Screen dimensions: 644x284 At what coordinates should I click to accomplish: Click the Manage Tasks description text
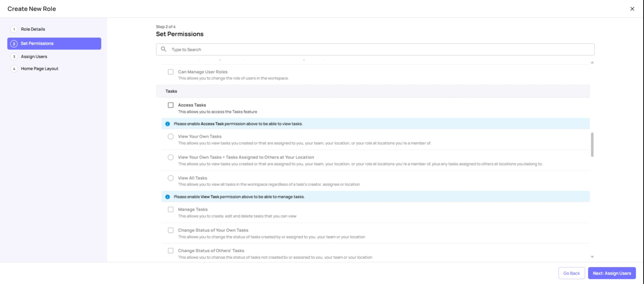pos(237,216)
